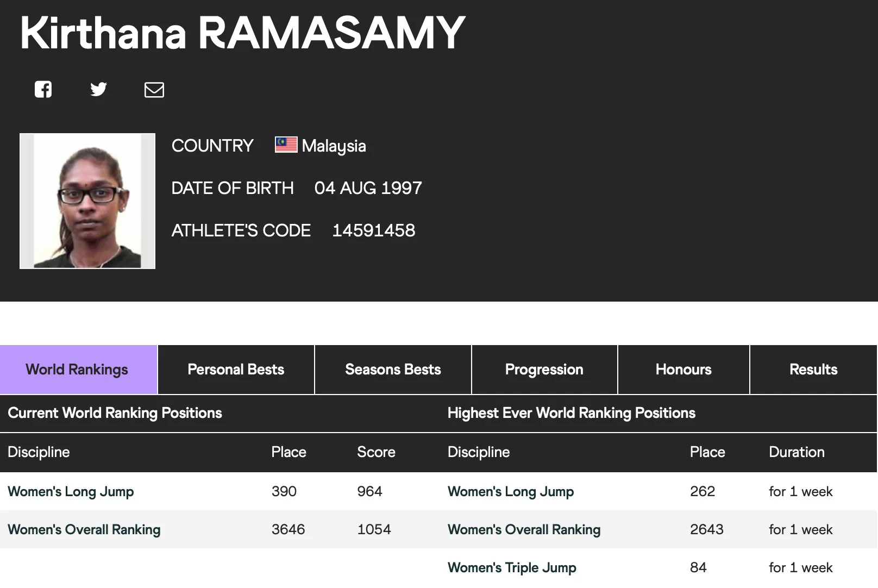This screenshot has height=588, width=878.
Task: Go to the Honours tab
Action: [x=683, y=370]
